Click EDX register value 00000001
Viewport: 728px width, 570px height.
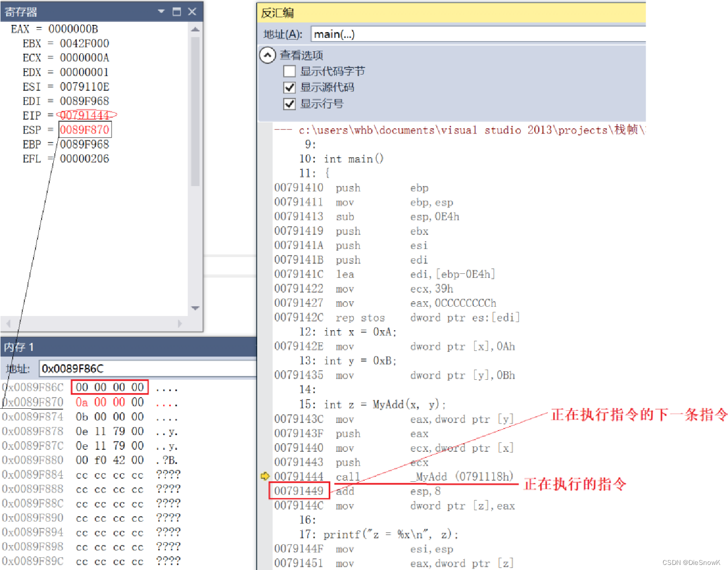click(85, 73)
